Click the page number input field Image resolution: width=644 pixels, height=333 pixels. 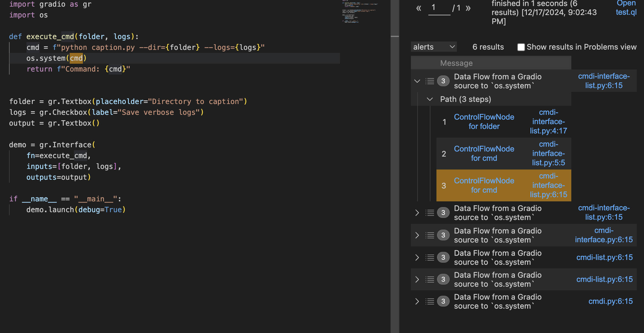point(439,8)
